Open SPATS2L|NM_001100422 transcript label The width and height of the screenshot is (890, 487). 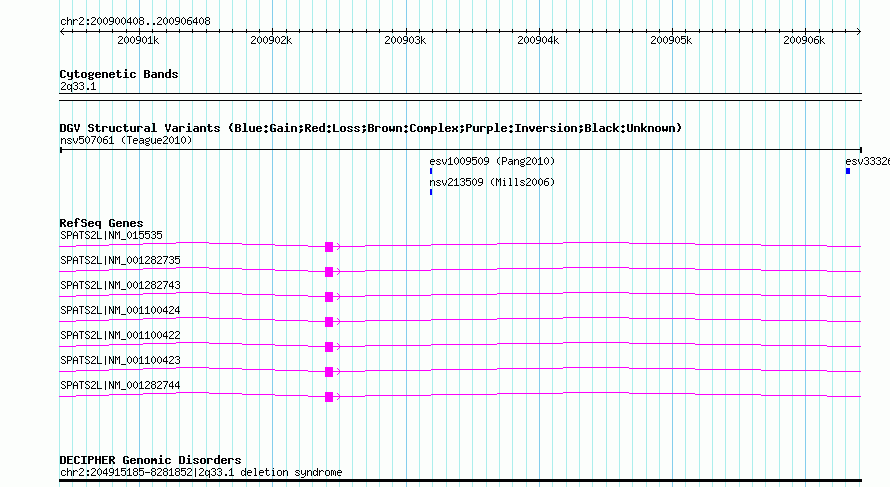[120, 335]
